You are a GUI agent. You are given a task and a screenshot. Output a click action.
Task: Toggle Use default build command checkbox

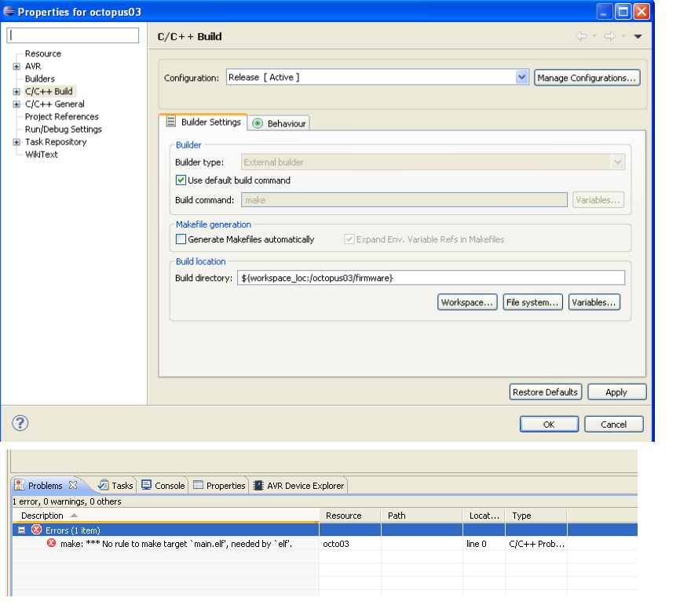(x=181, y=180)
